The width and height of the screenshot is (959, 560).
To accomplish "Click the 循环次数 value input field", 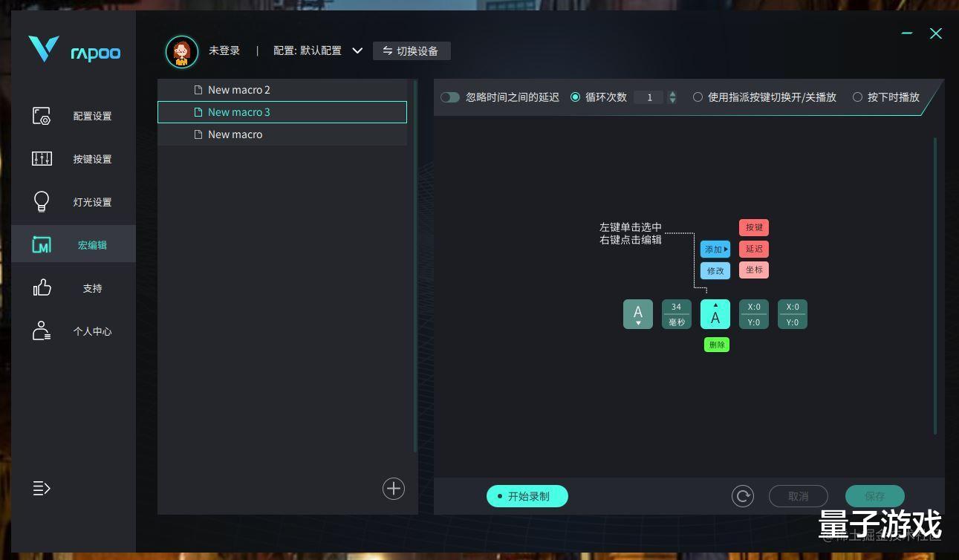I will tap(649, 97).
